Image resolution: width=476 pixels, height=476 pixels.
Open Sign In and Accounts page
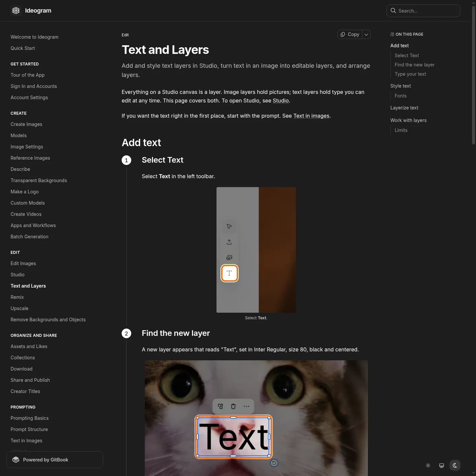click(x=34, y=86)
